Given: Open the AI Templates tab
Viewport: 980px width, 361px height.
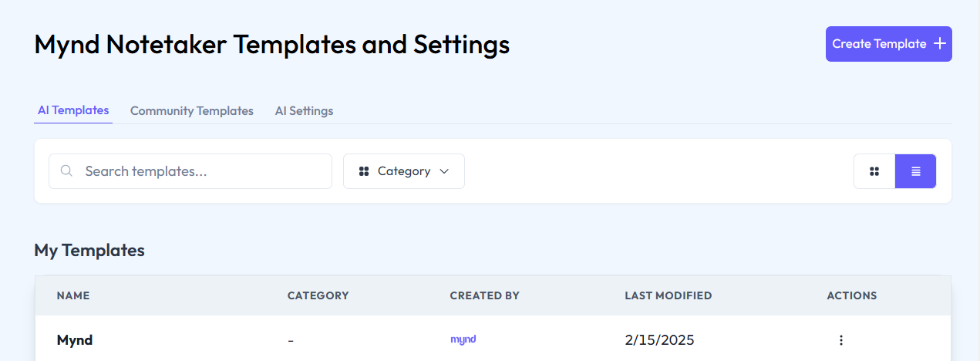Looking at the screenshot, I should point(73,110).
